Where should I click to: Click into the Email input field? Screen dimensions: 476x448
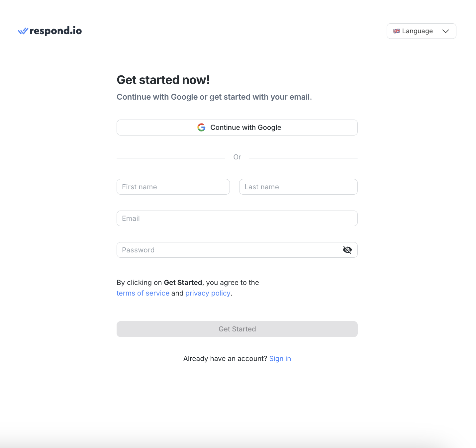pyautogui.click(x=237, y=219)
